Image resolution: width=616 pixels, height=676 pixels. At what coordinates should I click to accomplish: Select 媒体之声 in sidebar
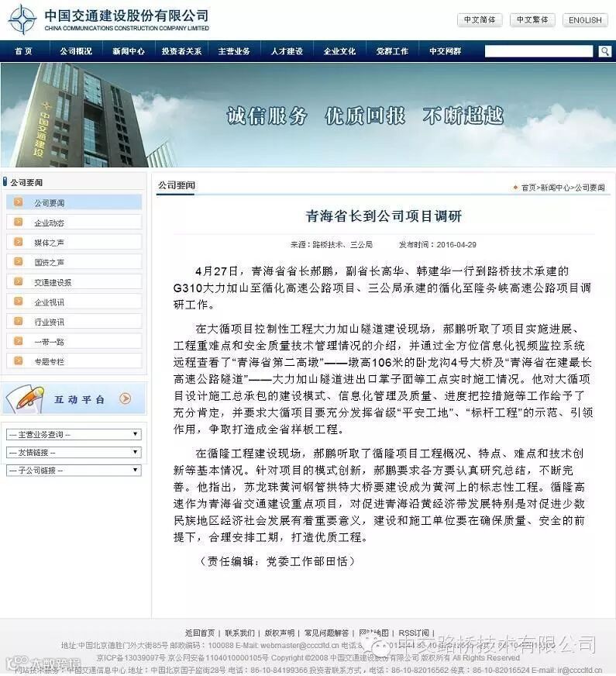74,243
